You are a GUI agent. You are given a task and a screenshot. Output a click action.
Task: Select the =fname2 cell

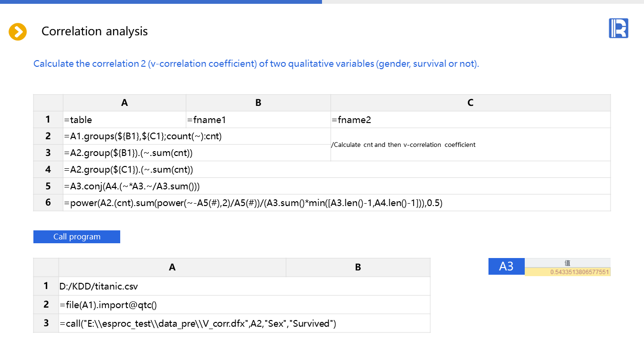tap(470, 120)
